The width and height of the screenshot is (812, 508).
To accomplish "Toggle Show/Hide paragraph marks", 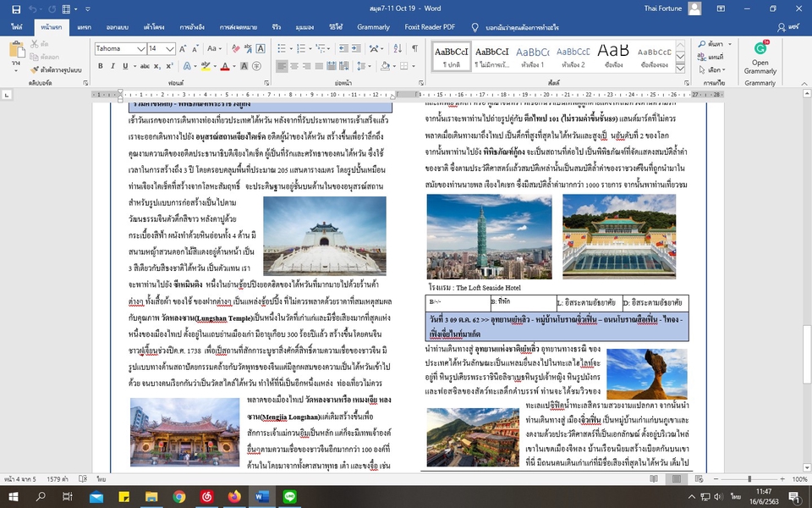I will tap(414, 49).
